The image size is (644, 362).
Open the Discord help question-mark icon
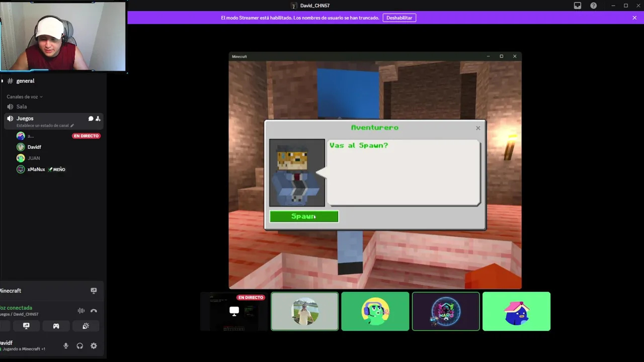[594, 6]
